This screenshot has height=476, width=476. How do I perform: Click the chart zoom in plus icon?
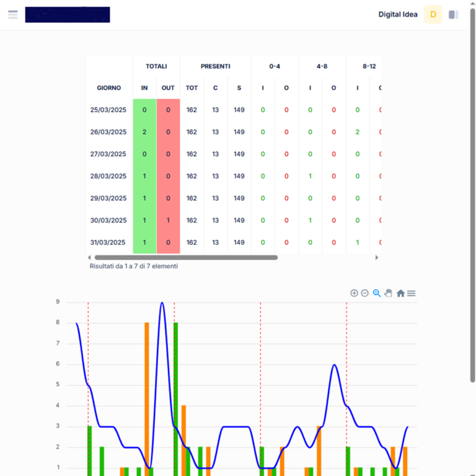[x=354, y=293]
